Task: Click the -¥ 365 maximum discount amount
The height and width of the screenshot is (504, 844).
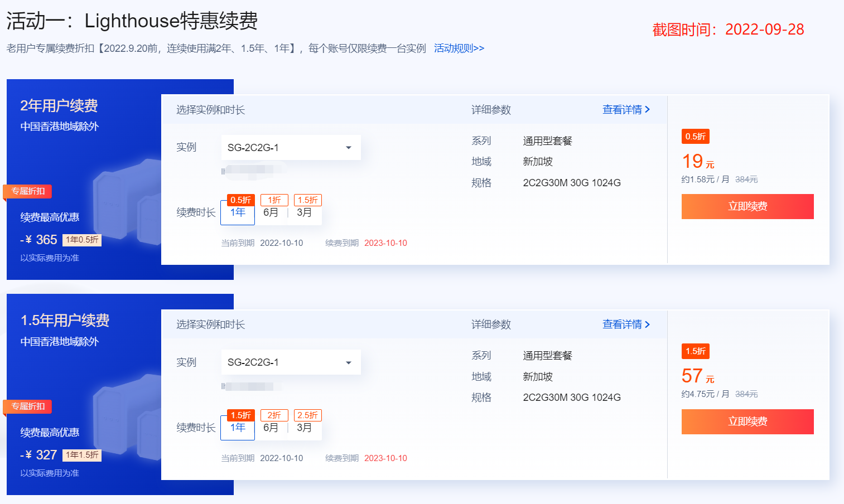Action: pyautogui.click(x=38, y=240)
